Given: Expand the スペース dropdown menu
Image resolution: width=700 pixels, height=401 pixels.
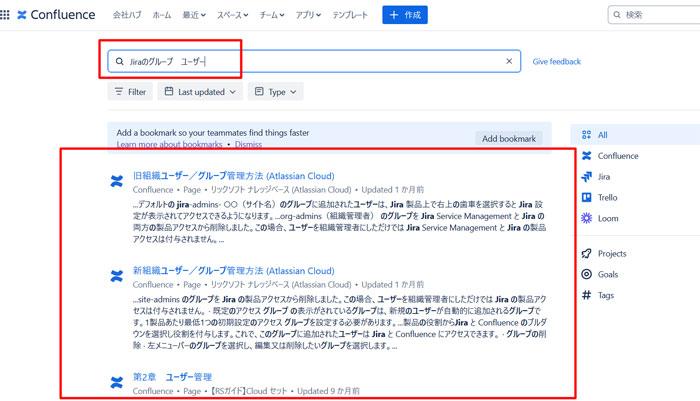Looking at the screenshot, I should pos(233,15).
